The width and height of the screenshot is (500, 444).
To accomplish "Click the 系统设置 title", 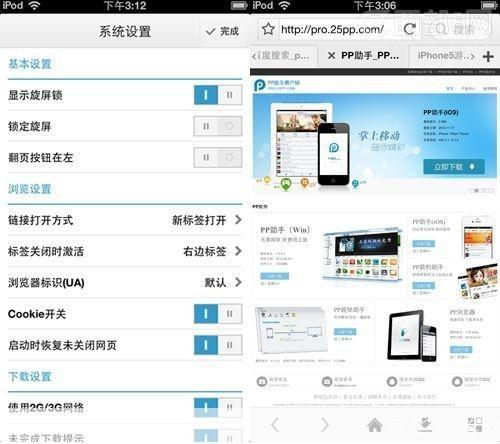I will 125,32.
